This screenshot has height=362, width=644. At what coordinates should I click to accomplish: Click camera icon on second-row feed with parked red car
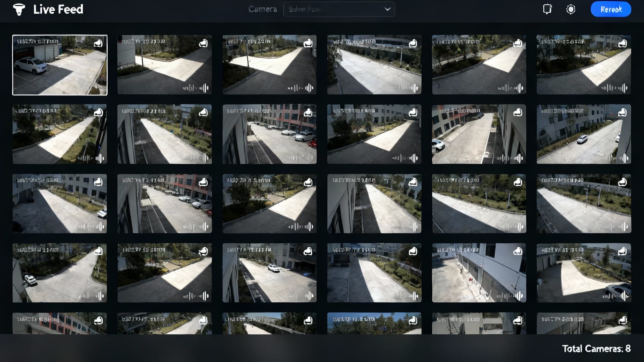(x=308, y=113)
